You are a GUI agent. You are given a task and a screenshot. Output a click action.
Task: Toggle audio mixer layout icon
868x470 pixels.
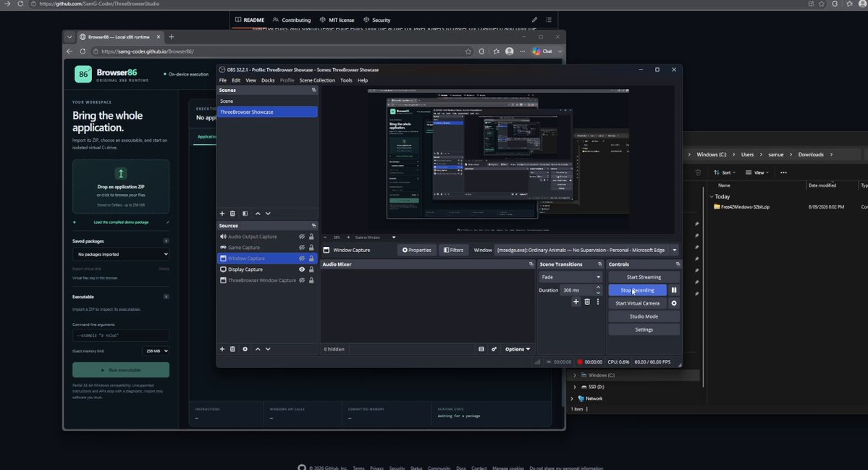(x=481, y=349)
